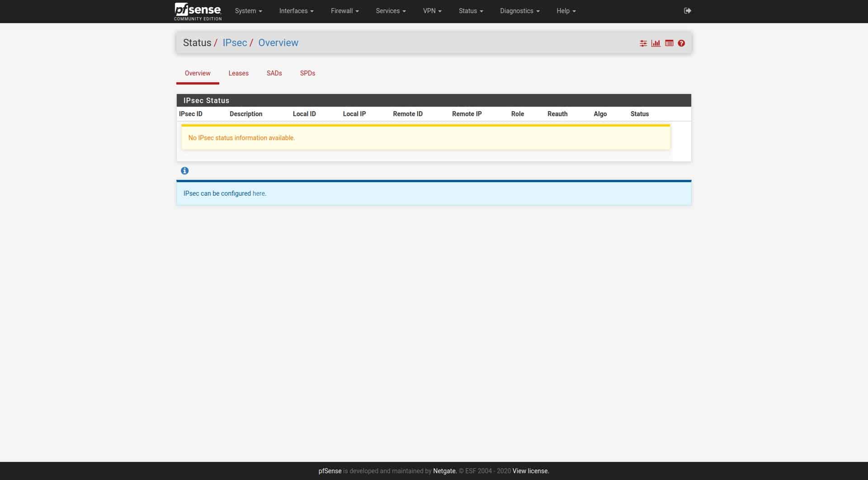
Task: Switch to the SPDs tab
Action: pos(307,73)
